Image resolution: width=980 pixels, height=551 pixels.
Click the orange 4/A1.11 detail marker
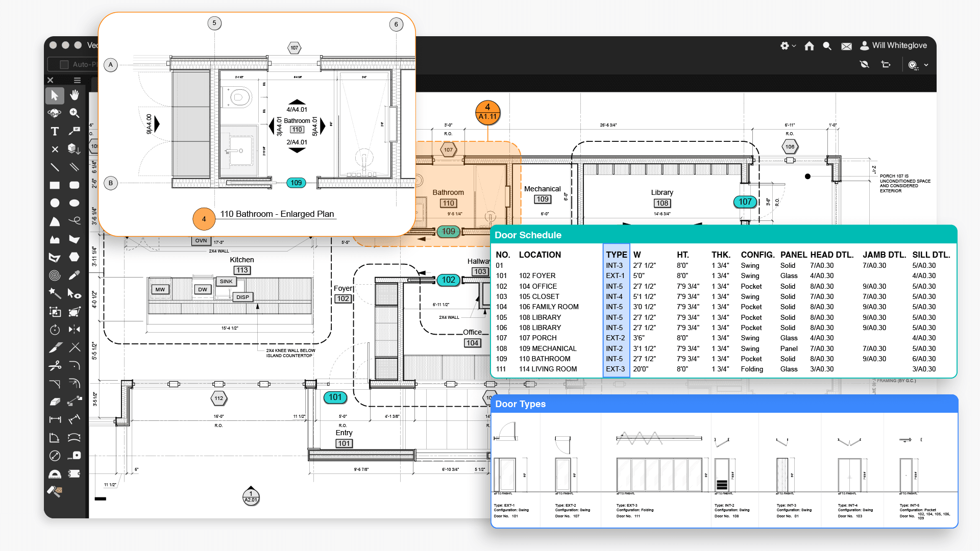487,112
